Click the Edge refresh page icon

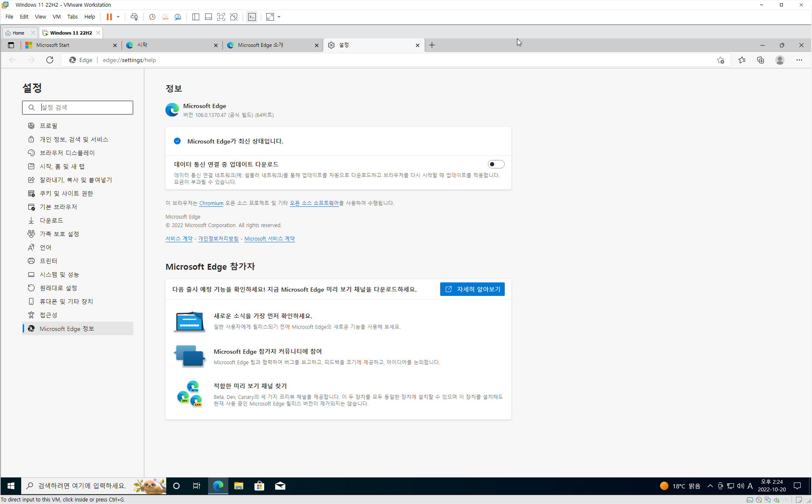[x=50, y=60]
